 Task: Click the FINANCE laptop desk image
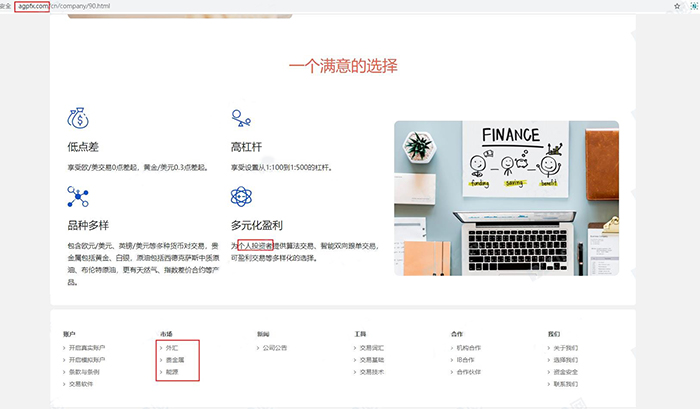pos(506,200)
